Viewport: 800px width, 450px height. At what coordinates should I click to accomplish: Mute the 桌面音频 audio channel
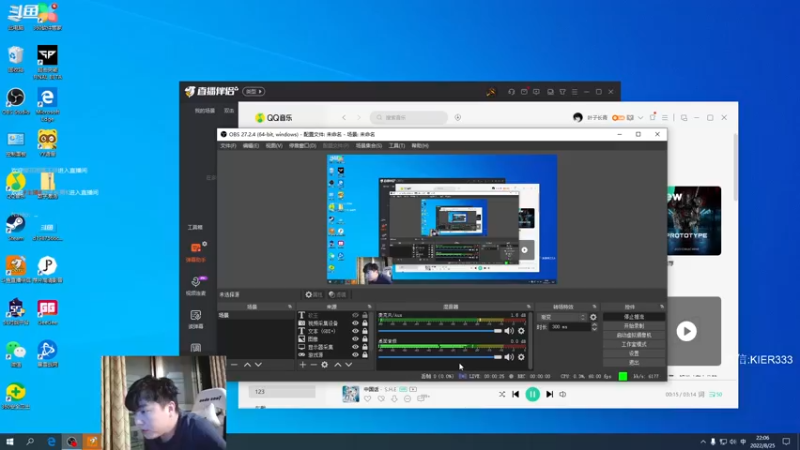tap(509, 357)
